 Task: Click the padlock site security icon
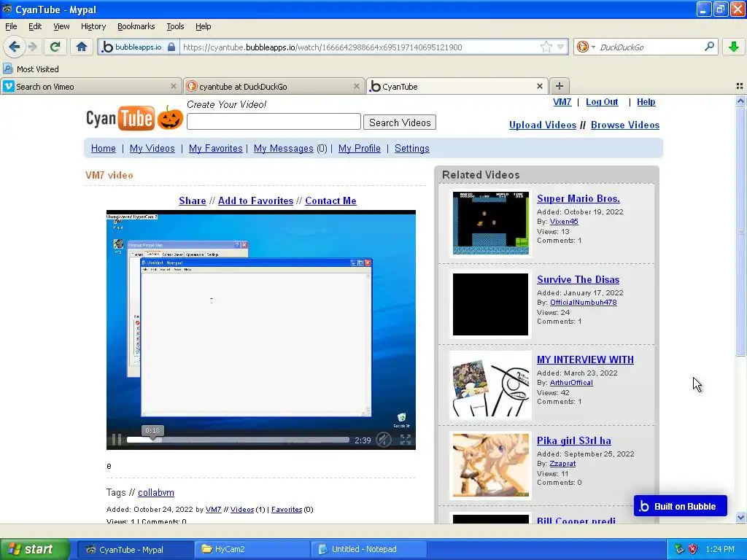[x=171, y=47]
